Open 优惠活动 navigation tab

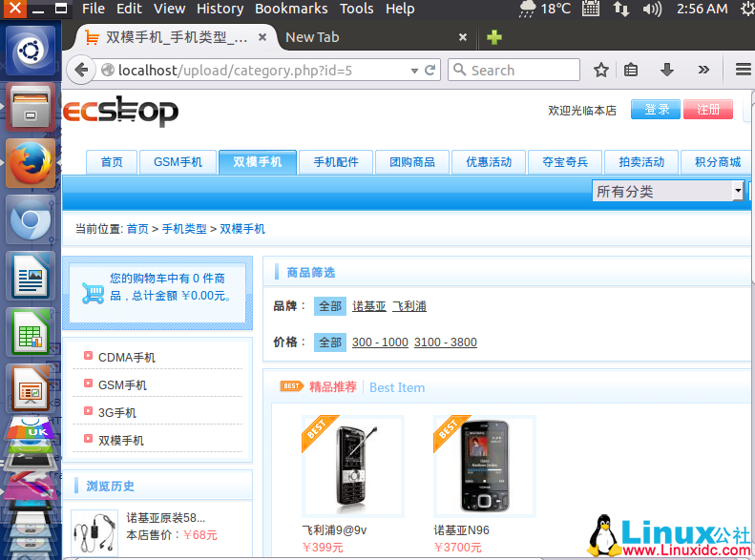pyautogui.click(x=489, y=162)
